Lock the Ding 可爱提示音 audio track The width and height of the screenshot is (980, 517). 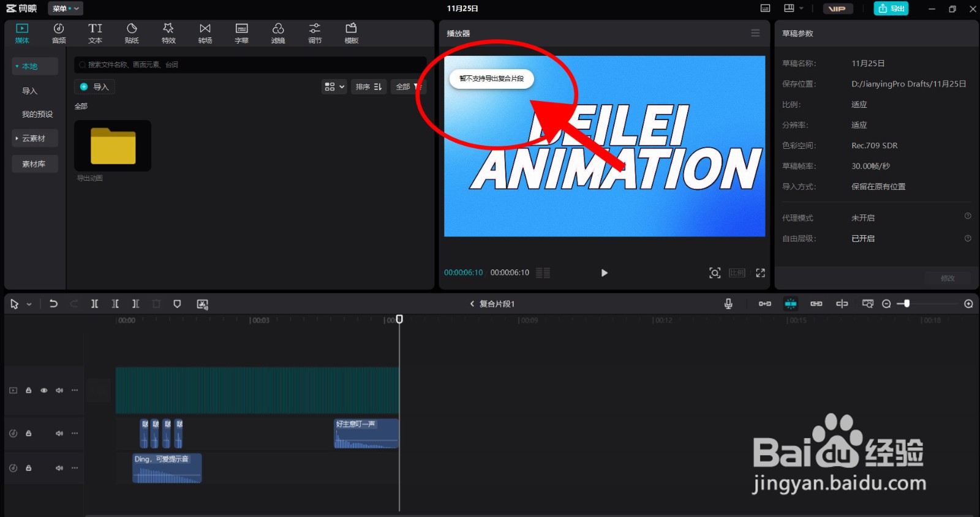[29, 468]
